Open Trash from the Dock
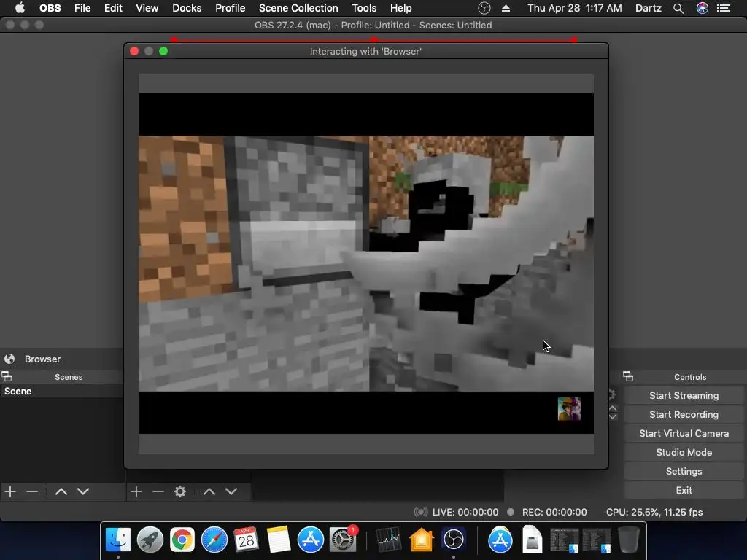The height and width of the screenshot is (560, 747). tap(628, 540)
